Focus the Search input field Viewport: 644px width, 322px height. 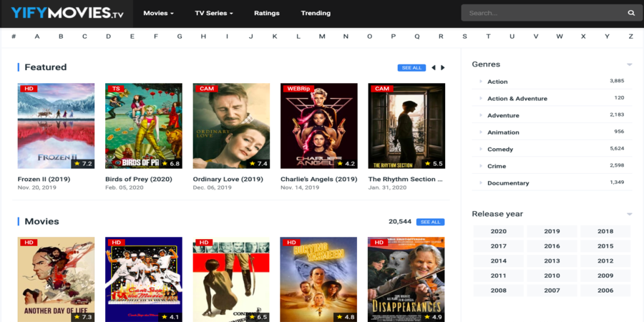click(545, 13)
